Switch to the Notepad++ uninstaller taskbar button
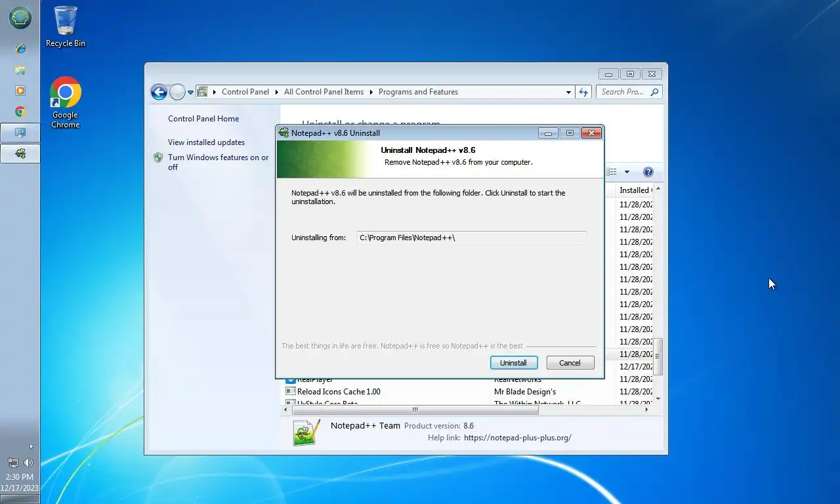The height and width of the screenshot is (504, 840). click(20, 154)
